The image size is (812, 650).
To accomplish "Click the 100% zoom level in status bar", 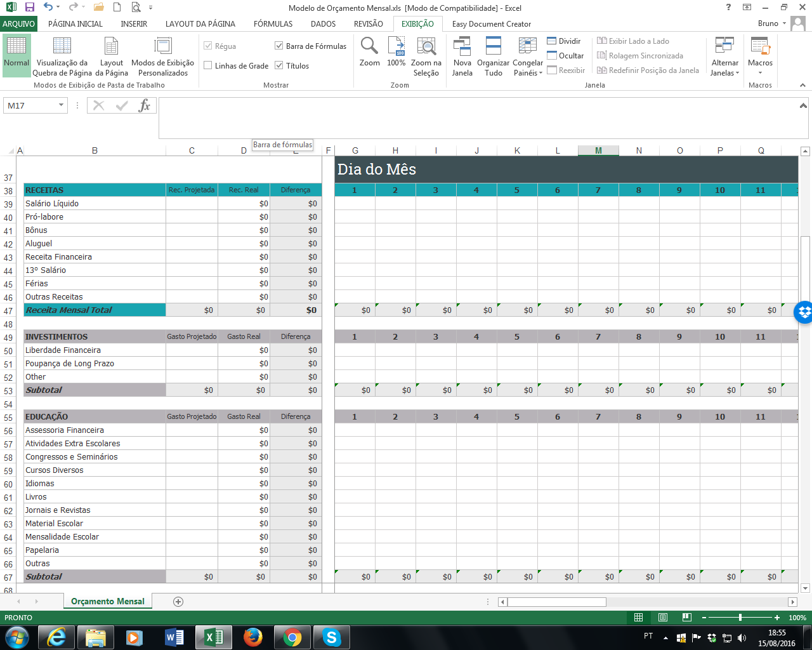I will click(797, 618).
